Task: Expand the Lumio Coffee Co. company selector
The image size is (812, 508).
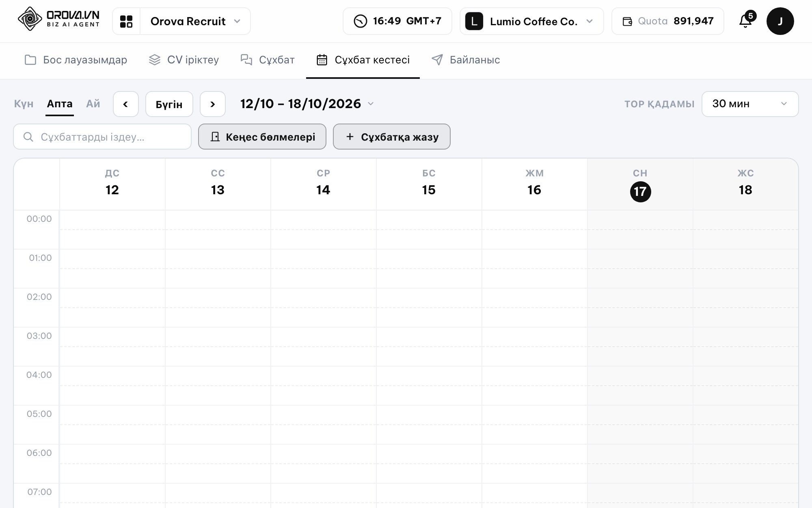Action: point(531,21)
